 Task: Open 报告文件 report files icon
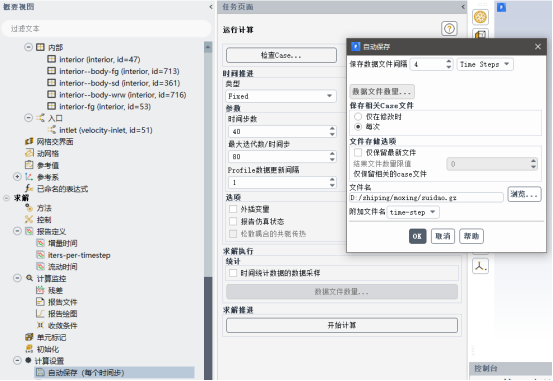point(40,302)
